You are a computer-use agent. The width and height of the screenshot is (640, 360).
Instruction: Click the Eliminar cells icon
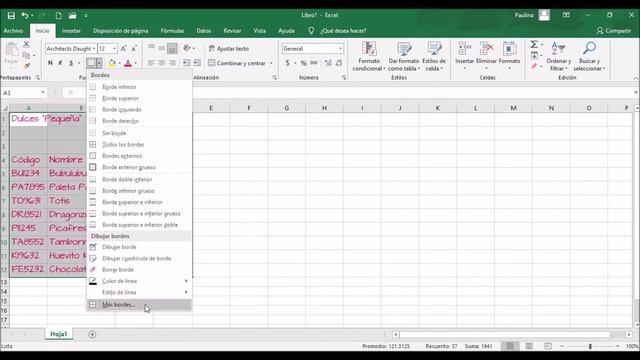click(487, 48)
